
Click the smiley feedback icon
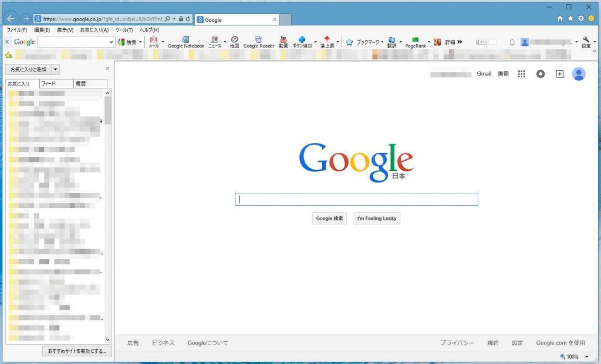click(591, 18)
